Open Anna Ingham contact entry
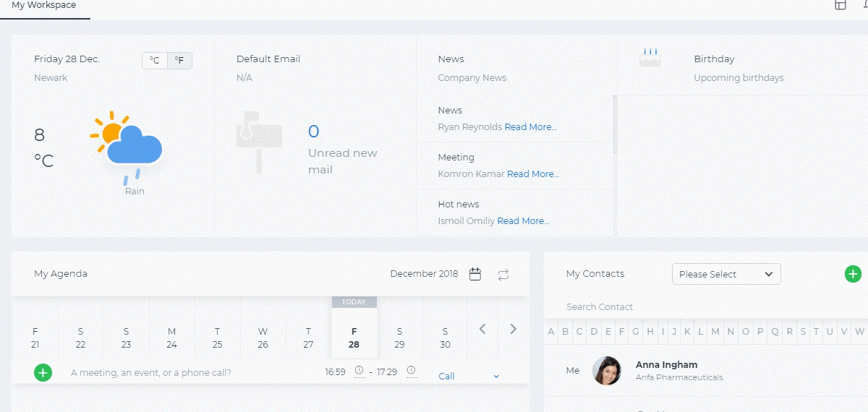 [x=706, y=371]
